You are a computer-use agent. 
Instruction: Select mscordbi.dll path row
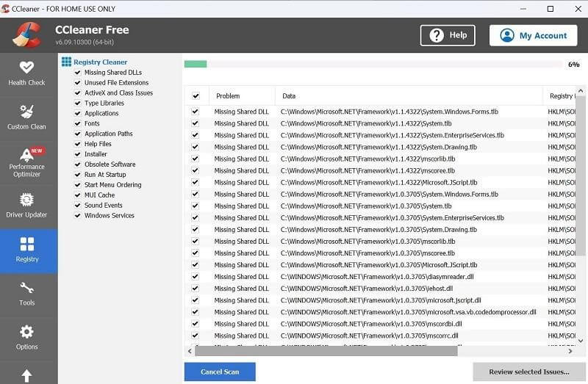click(x=371, y=324)
